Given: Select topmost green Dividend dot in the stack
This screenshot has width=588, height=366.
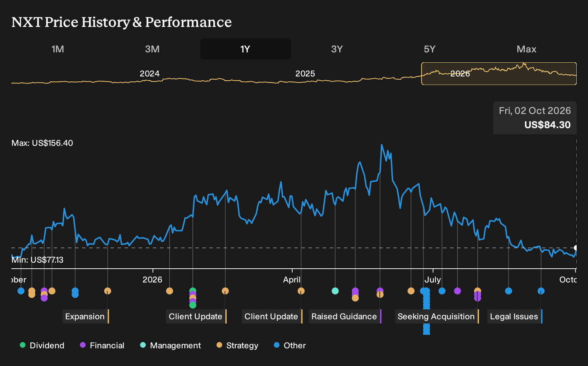Looking at the screenshot, I should pyautogui.click(x=193, y=291).
